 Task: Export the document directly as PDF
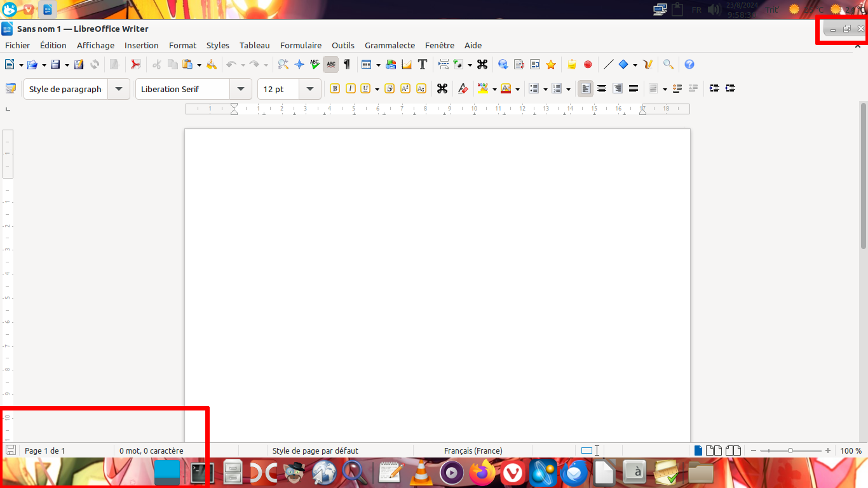pyautogui.click(x=135, y=64)
